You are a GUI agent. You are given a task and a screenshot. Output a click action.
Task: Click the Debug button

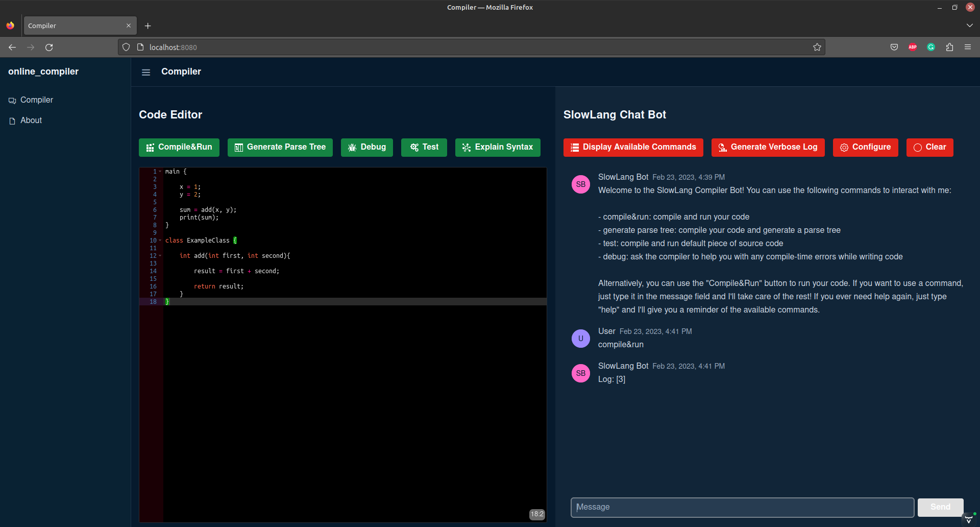[367, 148]
